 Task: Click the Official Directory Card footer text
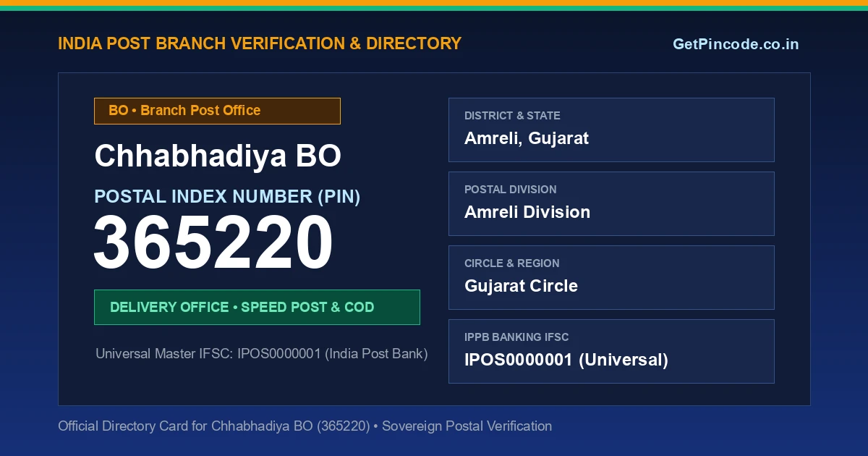[x=305, y=426]
